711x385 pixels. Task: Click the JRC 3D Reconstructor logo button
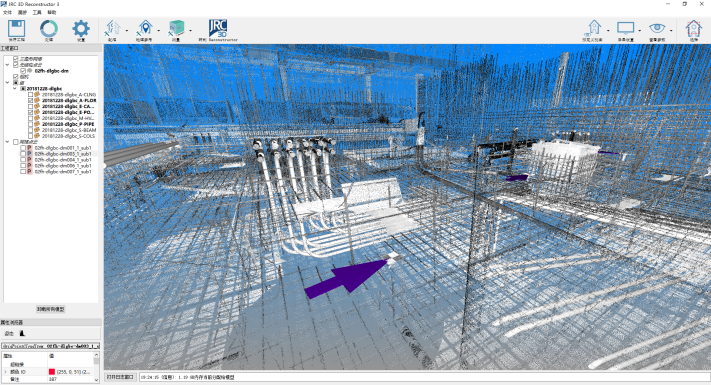(x=218, y=28)
